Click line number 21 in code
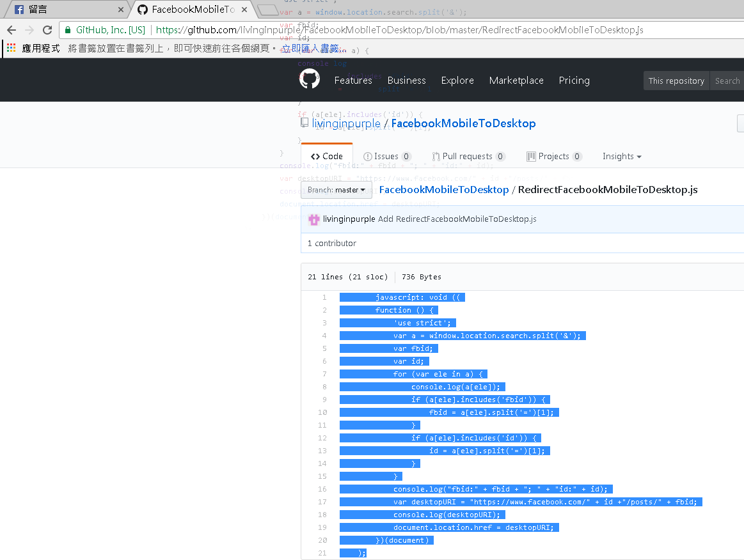Viewport: 744px width, 560px height. click(x=322, y=554)
